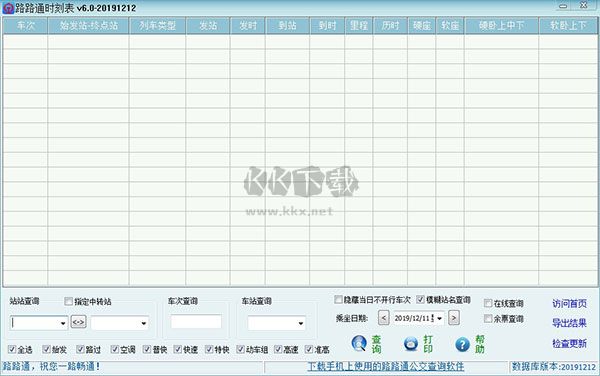Click the 始发站-终点站 column header
Screen dimensions: 600x376
(88, 26)
